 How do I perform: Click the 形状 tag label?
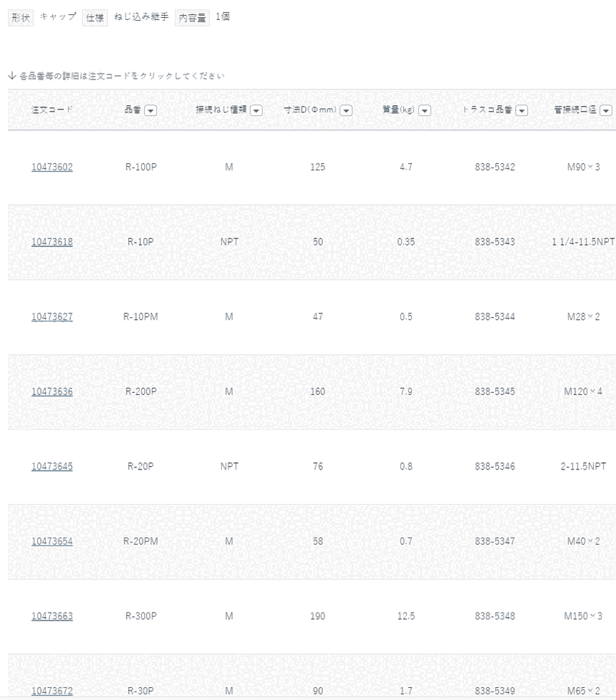pyautogui.click(x=21, y=18)
